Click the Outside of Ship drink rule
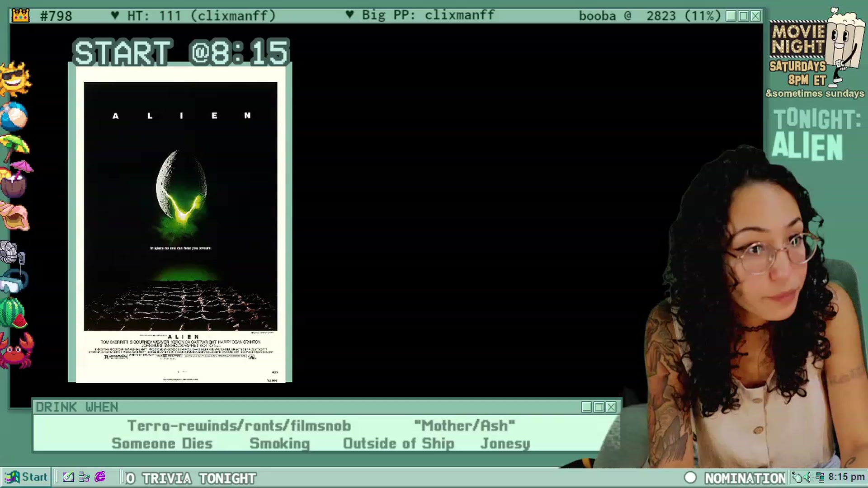This screenshot has height=488, width=868. tap(398, 444)
